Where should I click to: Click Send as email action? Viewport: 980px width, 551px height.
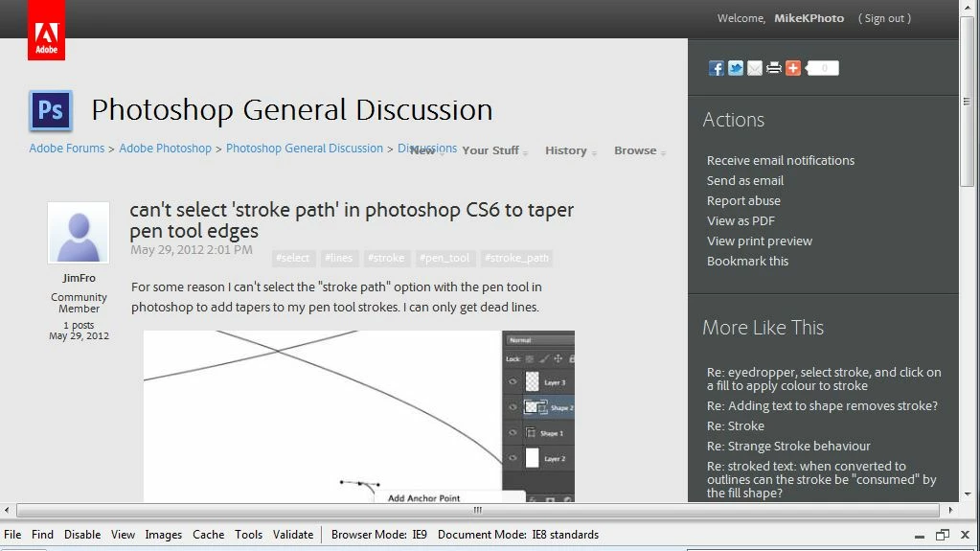[745, 181]
